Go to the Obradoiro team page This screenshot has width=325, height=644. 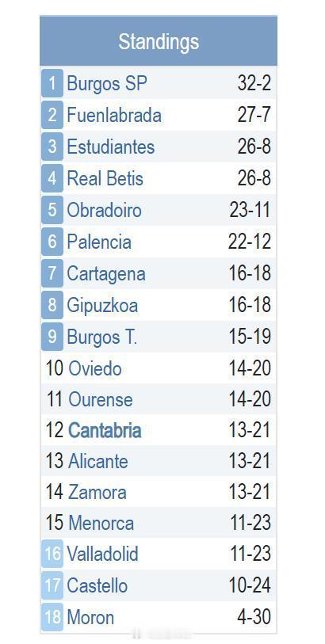pos(104,210)
